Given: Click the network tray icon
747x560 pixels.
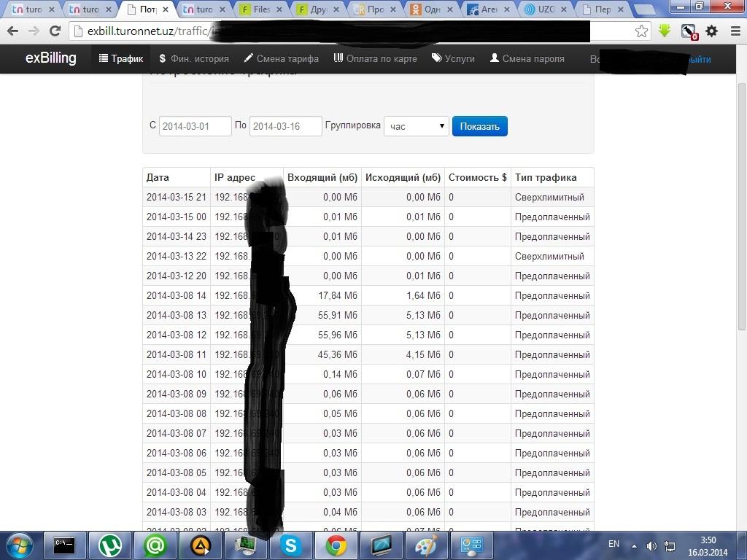Looking at the screenshot, I should pos(670,545).
